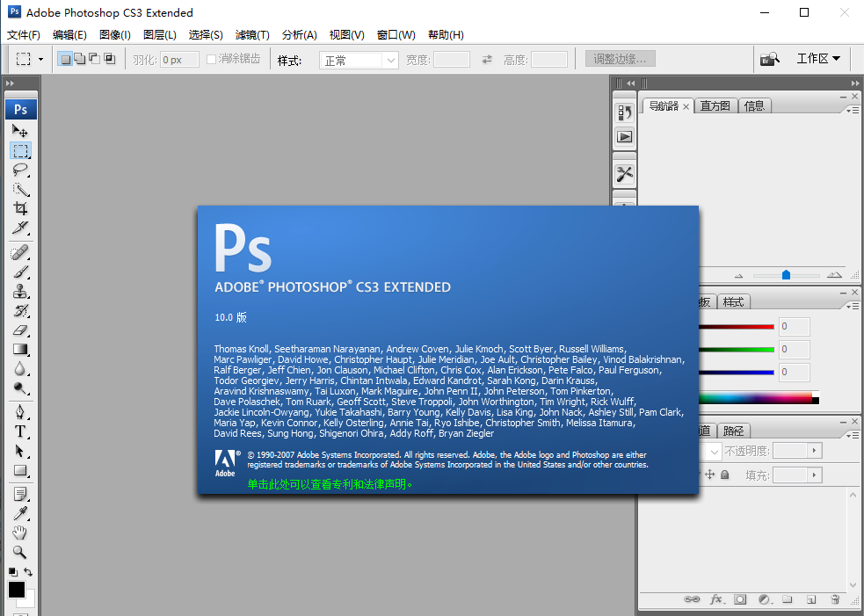864x616 pixels.
Task: Open the 滤镜(T) menu
Action: [252, 35]
